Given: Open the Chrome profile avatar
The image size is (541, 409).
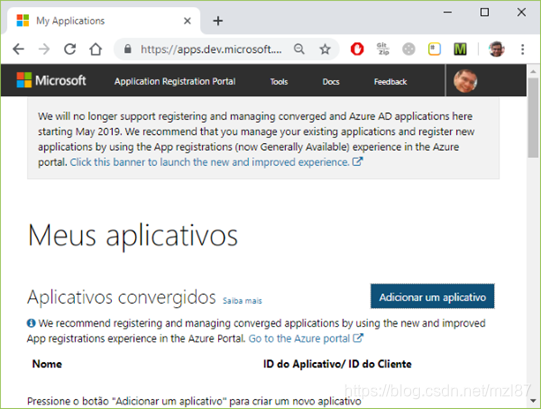Looking at the screenshot, I should [x=496, y=49].
